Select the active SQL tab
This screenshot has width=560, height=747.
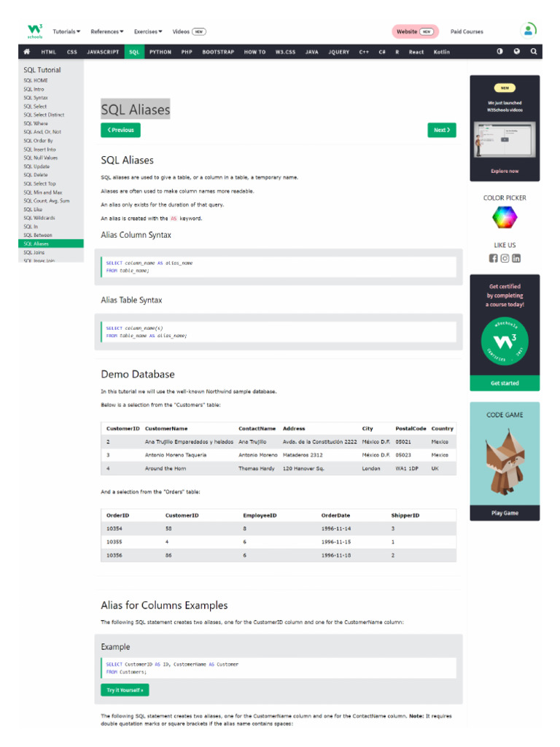point(134,52)
